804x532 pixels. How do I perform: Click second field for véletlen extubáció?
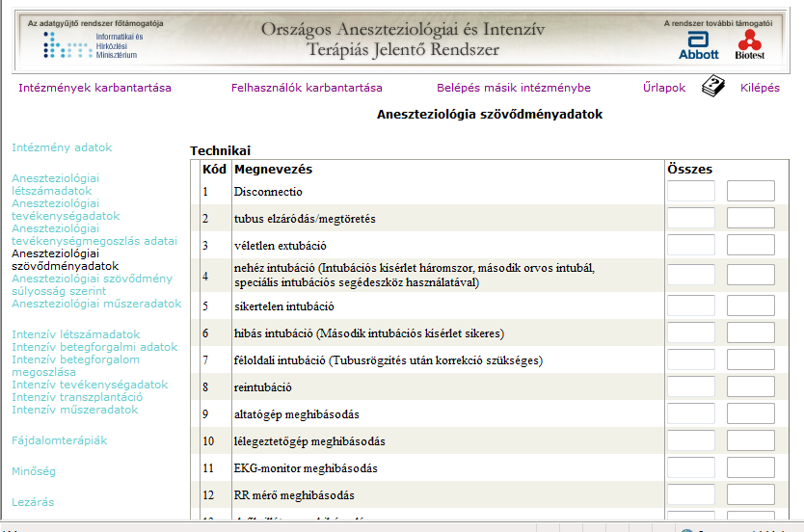pyautogui.click(x=751, y=245)
